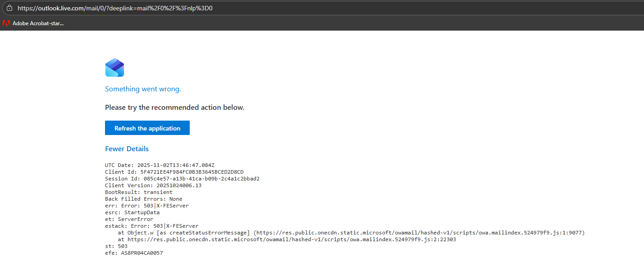This screenshot has width=644, height=270.
Task: Open the Adobe Acrobat-star... bookmark
Action: point(33,23)
